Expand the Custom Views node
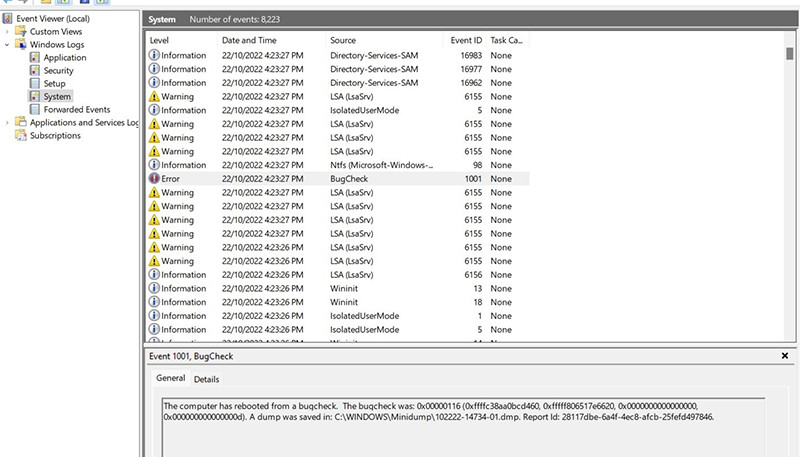The image size is (800, 457). pos(8,32)
